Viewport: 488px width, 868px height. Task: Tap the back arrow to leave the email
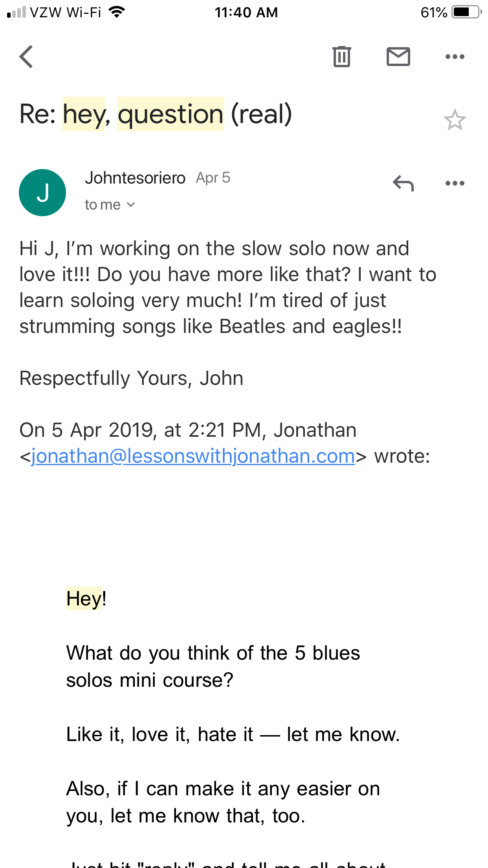click(x=26, y=57)
